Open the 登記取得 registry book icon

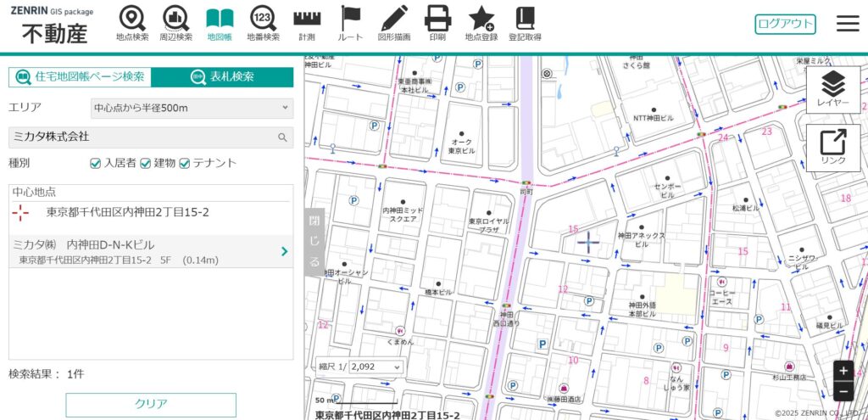(525, 23)
